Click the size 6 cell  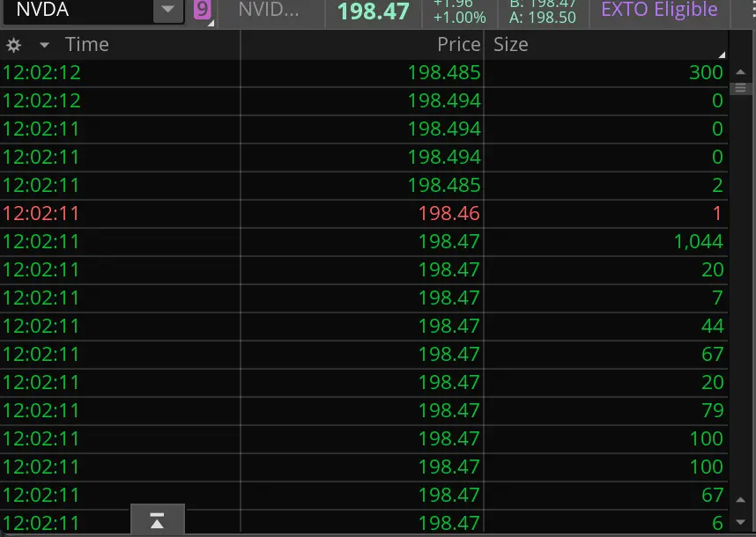[x=717, y=524]
